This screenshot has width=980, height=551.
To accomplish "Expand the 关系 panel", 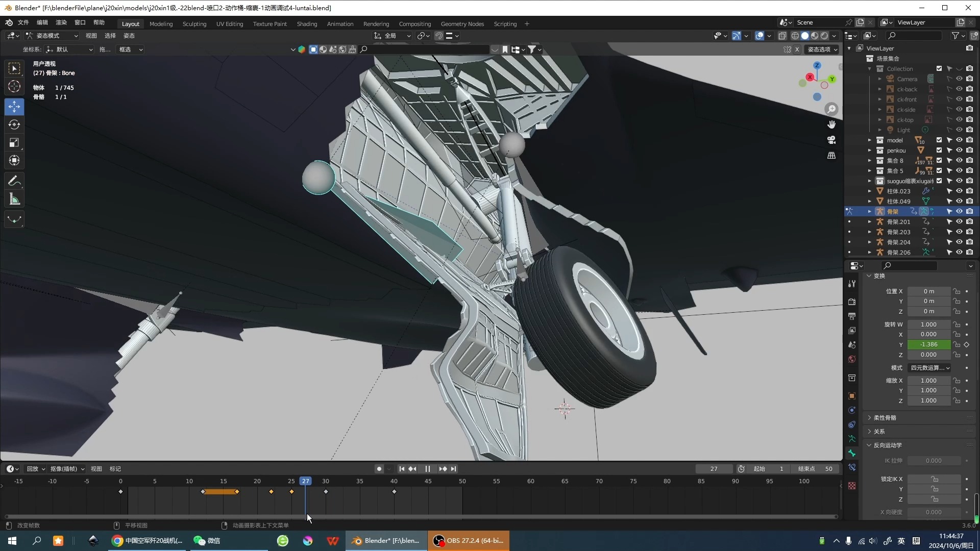I will click(x=879, y=432).
